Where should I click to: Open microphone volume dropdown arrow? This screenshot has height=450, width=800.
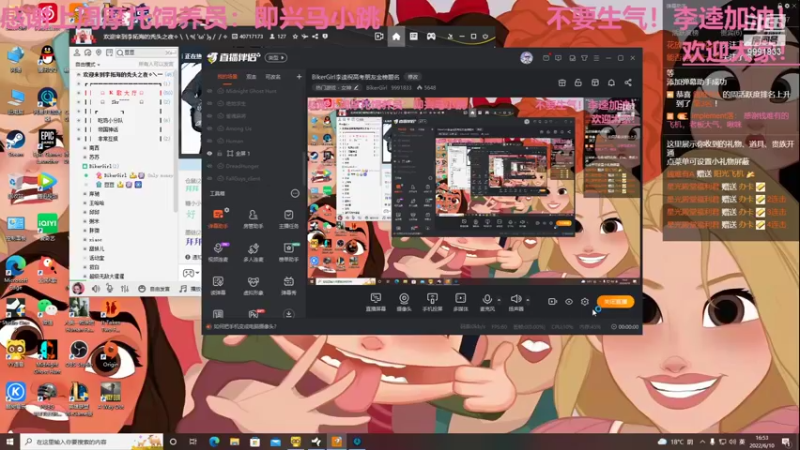click(x=499, y=300)
